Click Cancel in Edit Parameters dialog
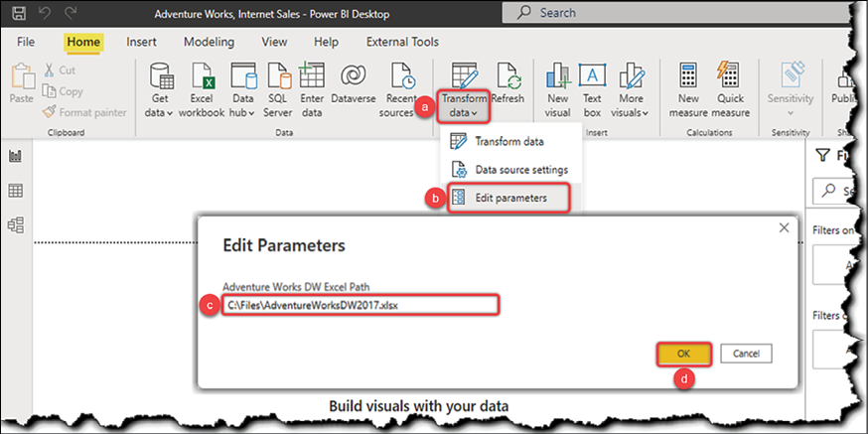The height and width of the screenshot is (434, 868). click(x=746, y=354)
